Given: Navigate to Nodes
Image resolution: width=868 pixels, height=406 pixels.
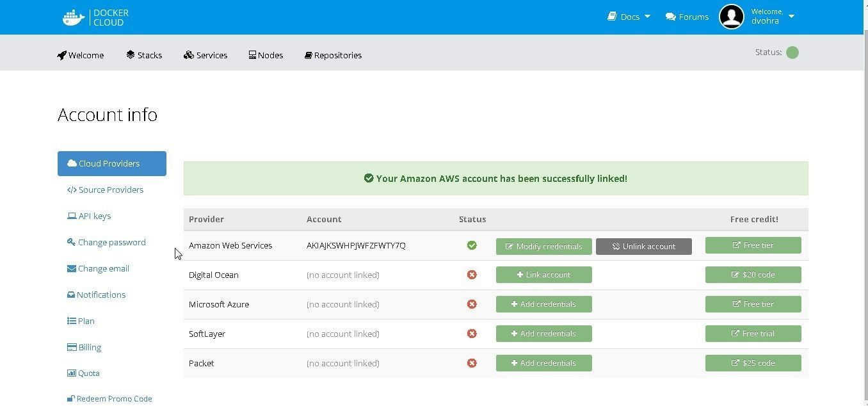Looking at the screenshot, I should (266, 55).
